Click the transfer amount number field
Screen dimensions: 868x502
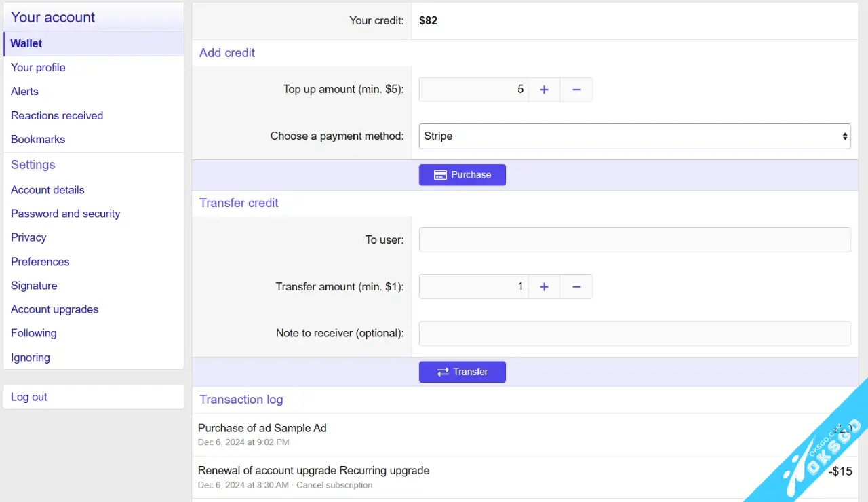473,287
